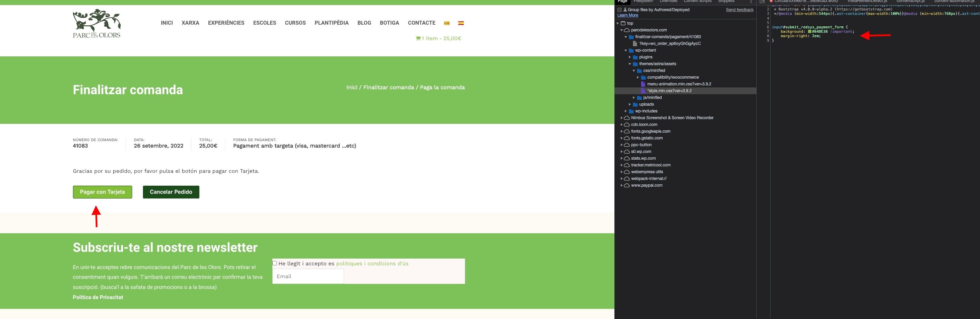Open the ESCOLES menu item
980x319 pixels.
click(265, 23)
